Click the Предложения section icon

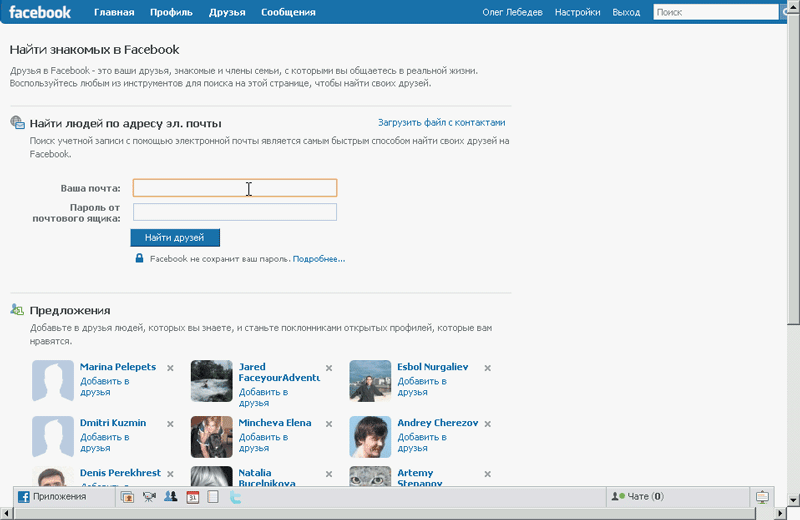click(x=17, y=309)
